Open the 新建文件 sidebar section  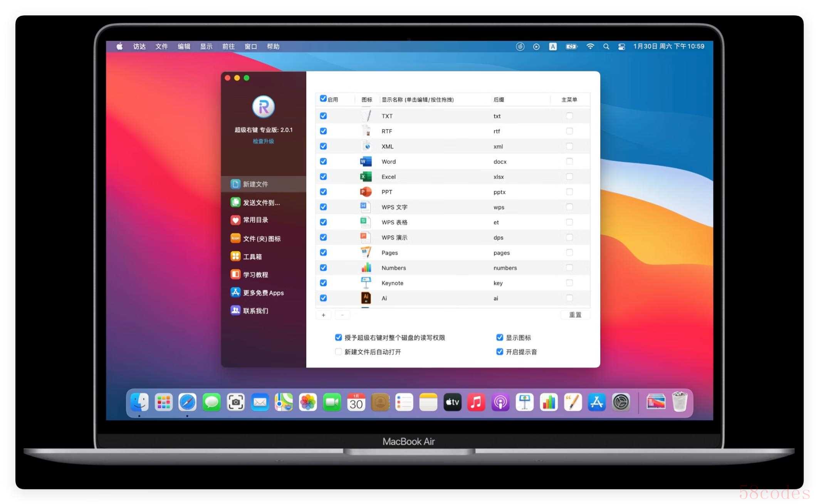(x=264, y=184)
